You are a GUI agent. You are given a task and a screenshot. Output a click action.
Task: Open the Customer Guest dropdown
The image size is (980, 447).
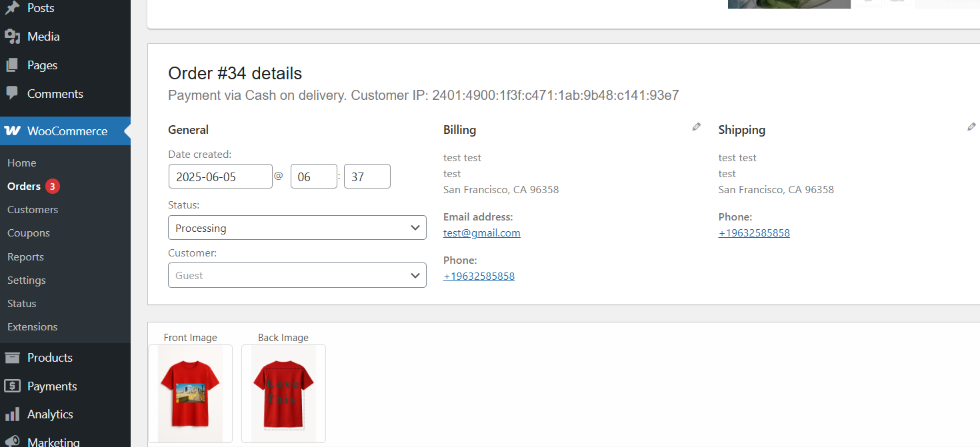pyautogui.click(x=297, y=275)
